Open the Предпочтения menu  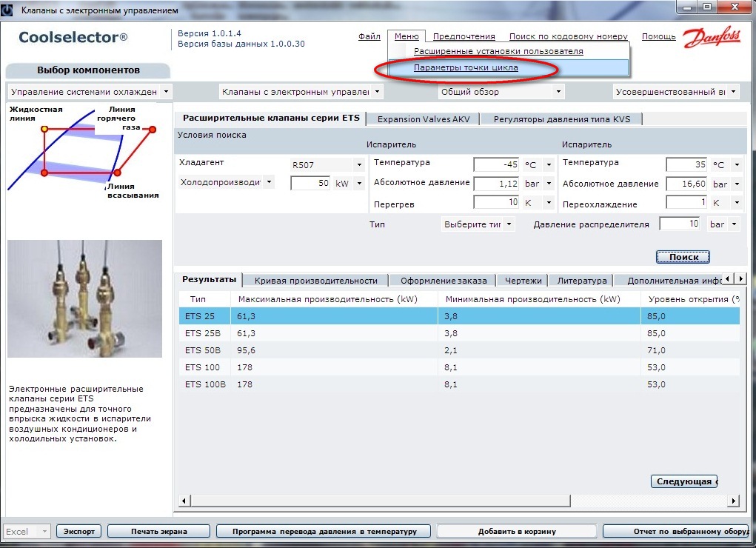[464, 36]
